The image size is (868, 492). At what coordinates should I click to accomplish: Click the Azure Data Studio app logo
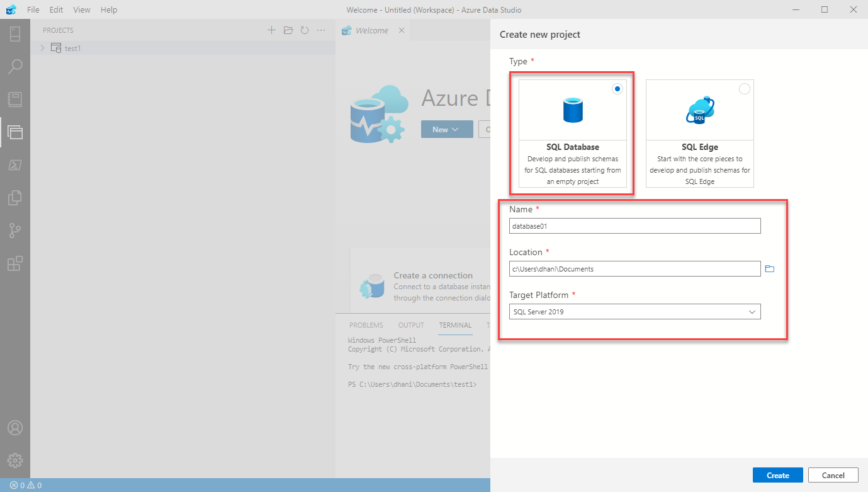[x=11, y=9]
